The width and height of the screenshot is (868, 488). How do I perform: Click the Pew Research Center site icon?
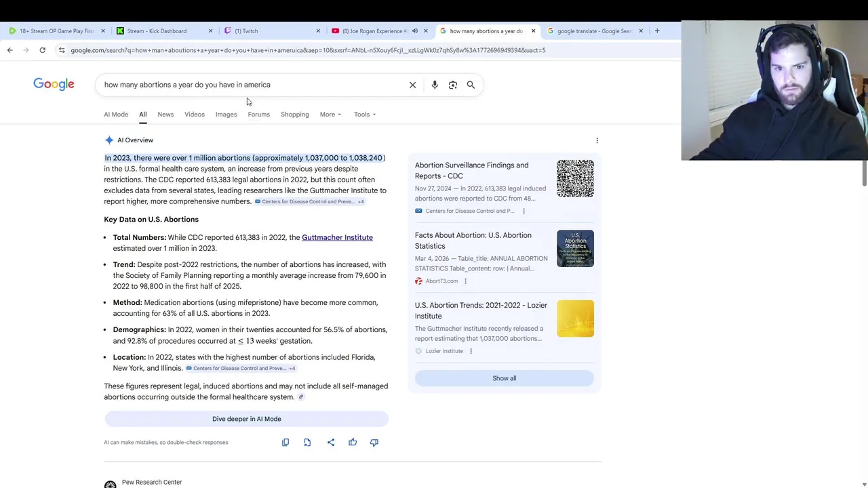click(110, 484)
